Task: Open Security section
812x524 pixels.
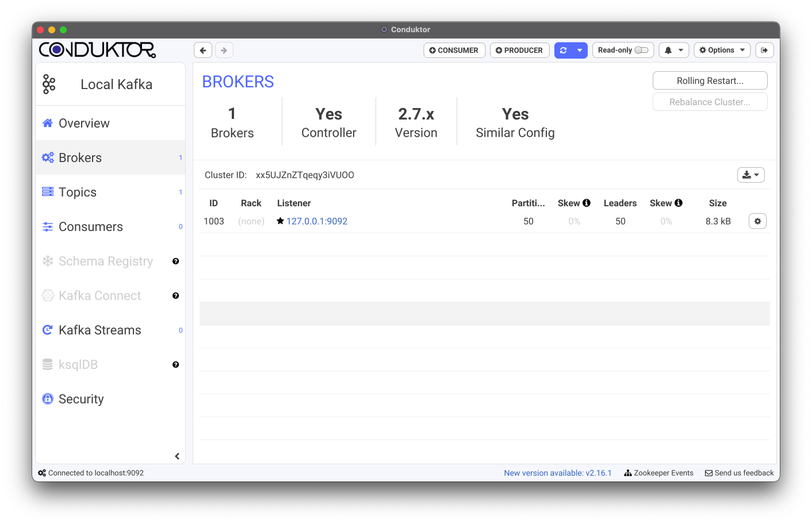Action: click(110, 399)
